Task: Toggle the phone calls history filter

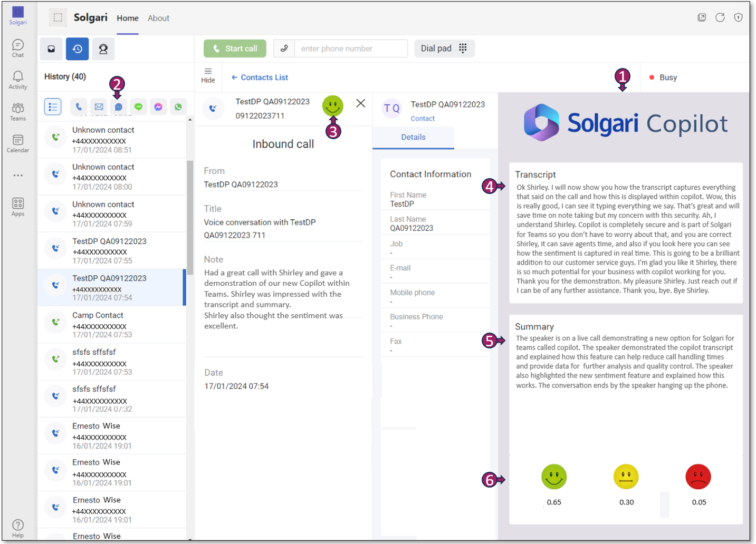Action: point(79,107)
